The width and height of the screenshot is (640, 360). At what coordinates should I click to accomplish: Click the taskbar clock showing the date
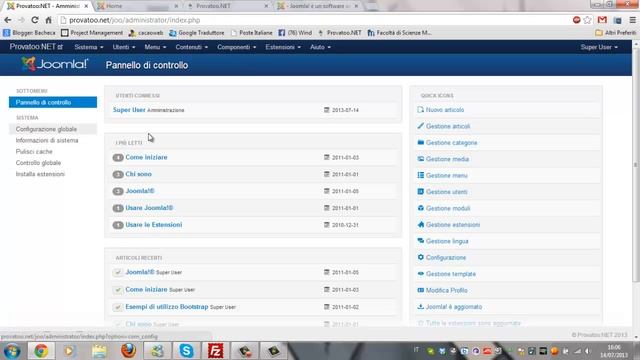[x=614, y=351]
